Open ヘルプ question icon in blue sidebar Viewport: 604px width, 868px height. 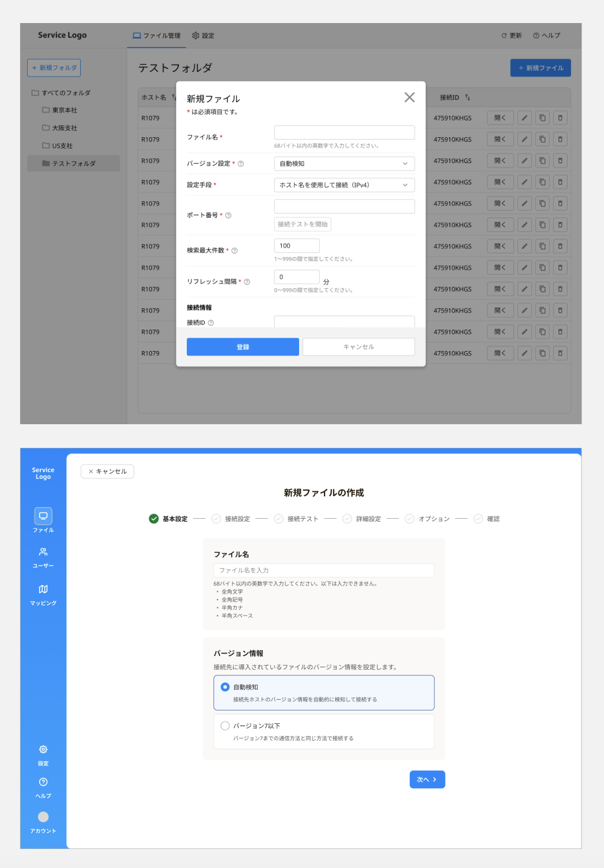tap(43, 782)
